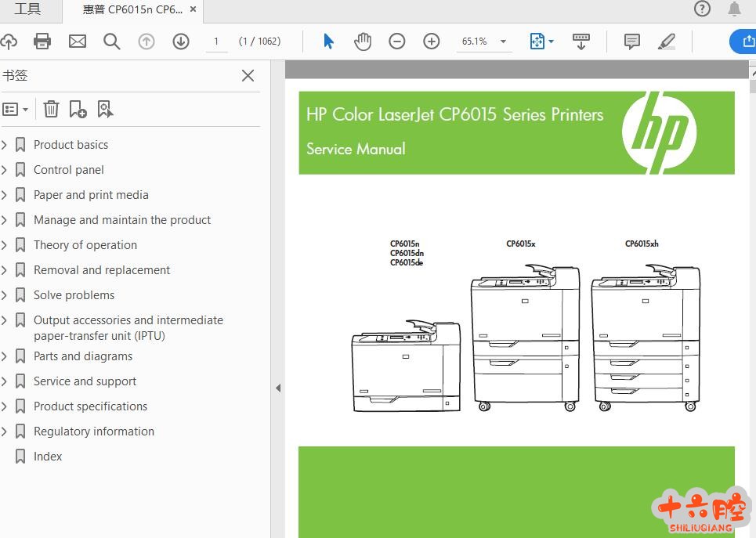756x538 pixels.
Task: Collapse the navigation pane arrow
Action: pyautogui.click(x=277, y=388)
